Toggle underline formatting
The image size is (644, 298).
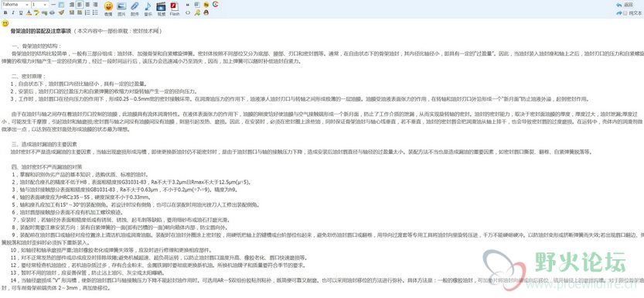tap(21, 12)
